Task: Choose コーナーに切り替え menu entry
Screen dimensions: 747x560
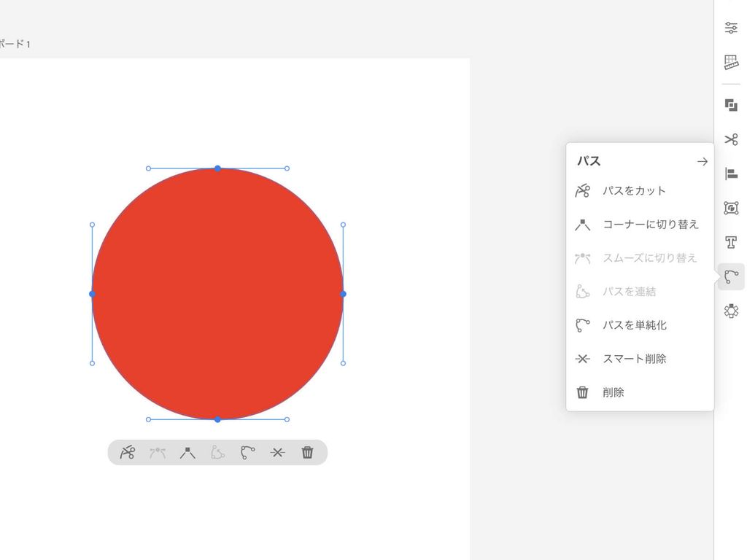Action: point(640,225)
